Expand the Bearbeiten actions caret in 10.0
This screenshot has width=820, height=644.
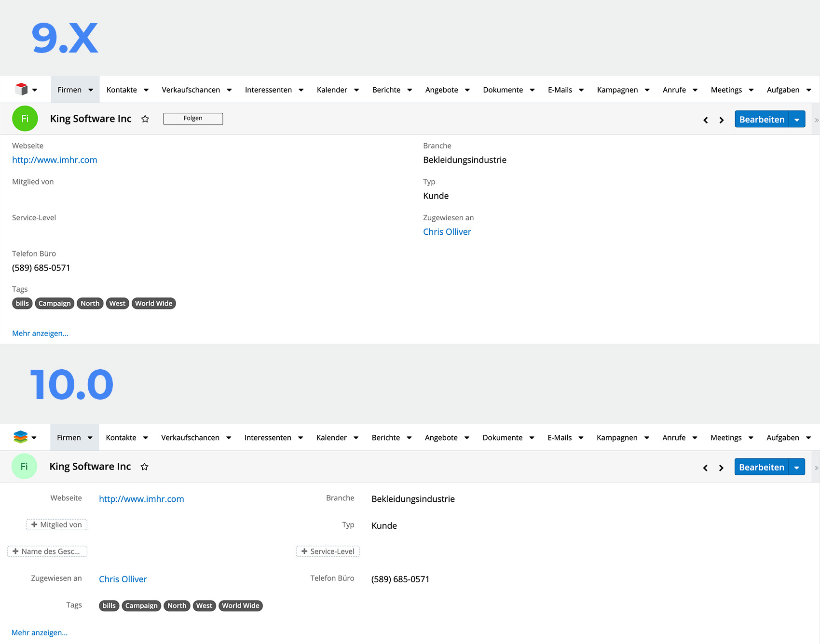796,468
